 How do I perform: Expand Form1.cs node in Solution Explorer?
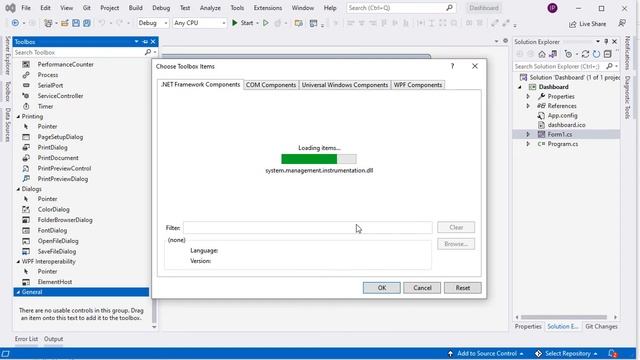(x=528, y=134)
